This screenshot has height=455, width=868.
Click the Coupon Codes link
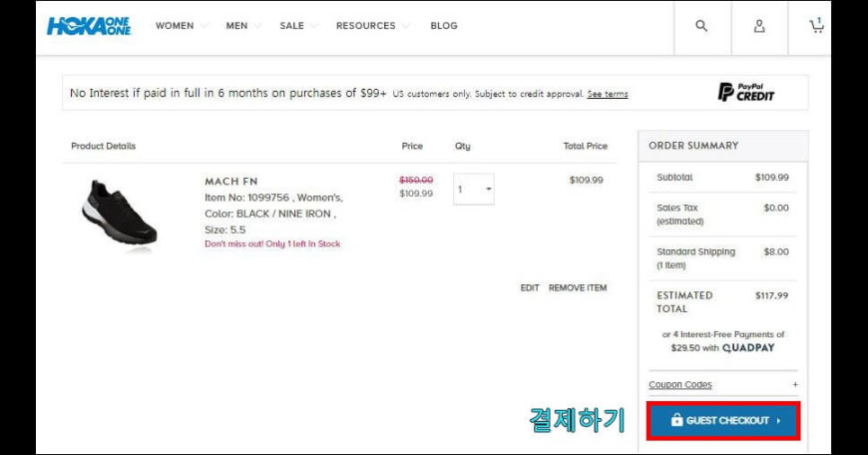(680, 384)
